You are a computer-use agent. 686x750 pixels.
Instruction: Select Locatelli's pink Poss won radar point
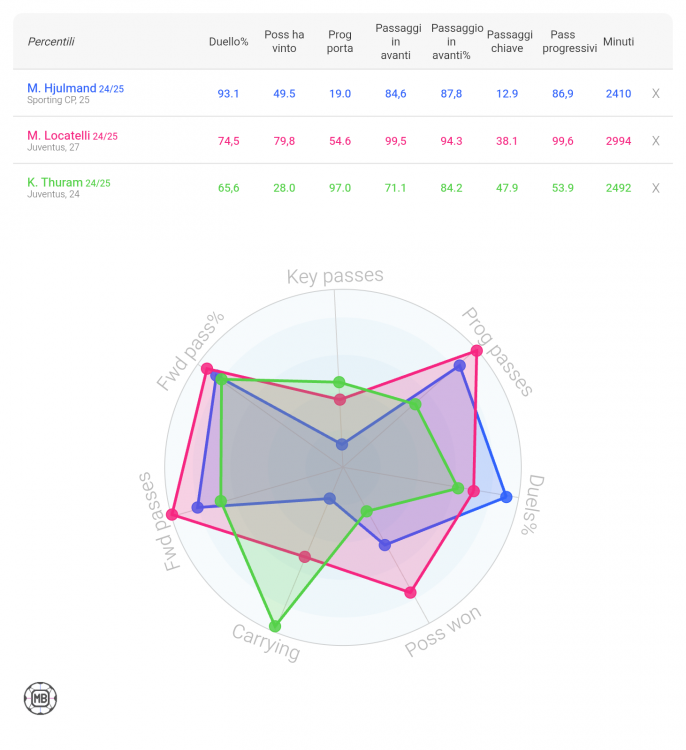[x=410, y=593]
